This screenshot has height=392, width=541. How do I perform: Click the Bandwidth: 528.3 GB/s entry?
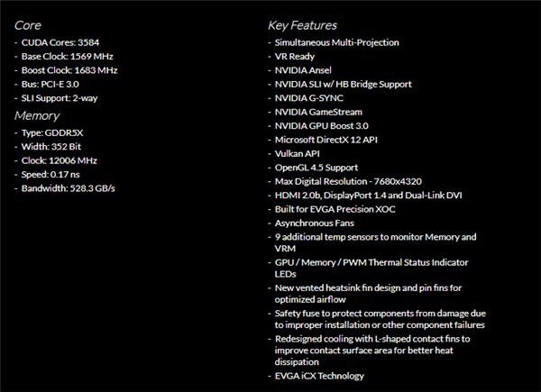(x=69, y=187)
